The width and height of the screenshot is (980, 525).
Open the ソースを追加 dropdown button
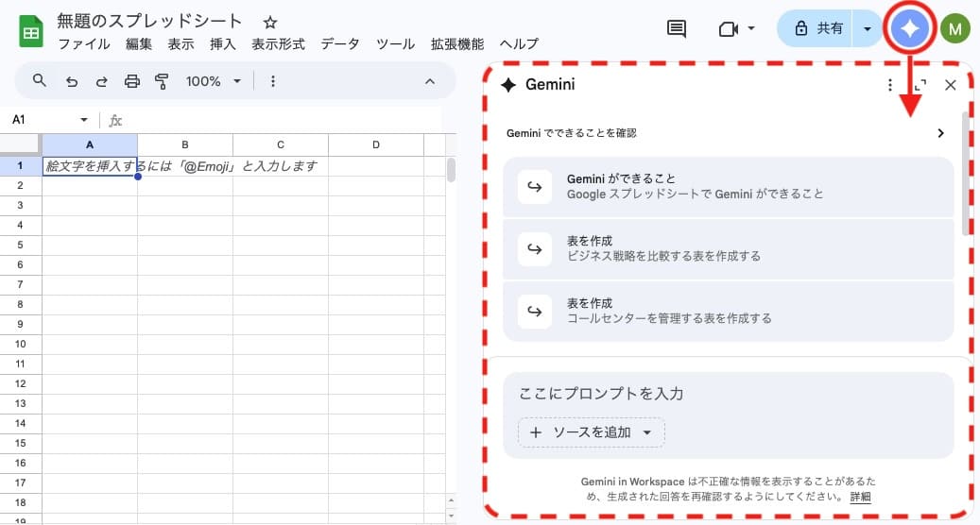point(591,432)
